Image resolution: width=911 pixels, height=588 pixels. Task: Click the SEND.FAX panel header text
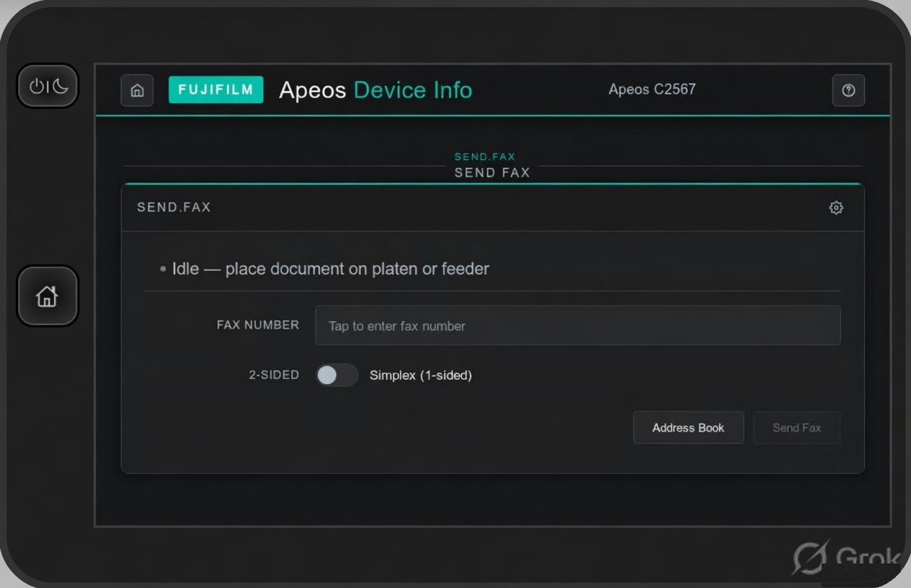(174, 208)
